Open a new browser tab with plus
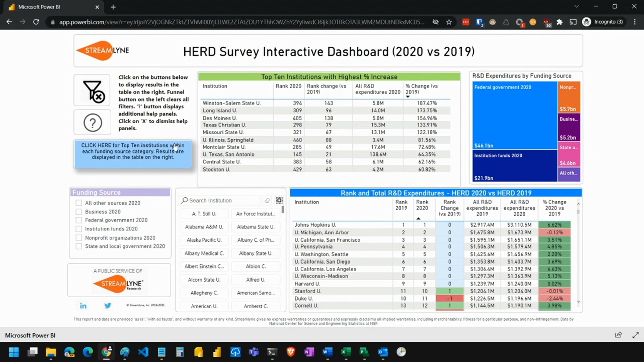 click(113, 7)
